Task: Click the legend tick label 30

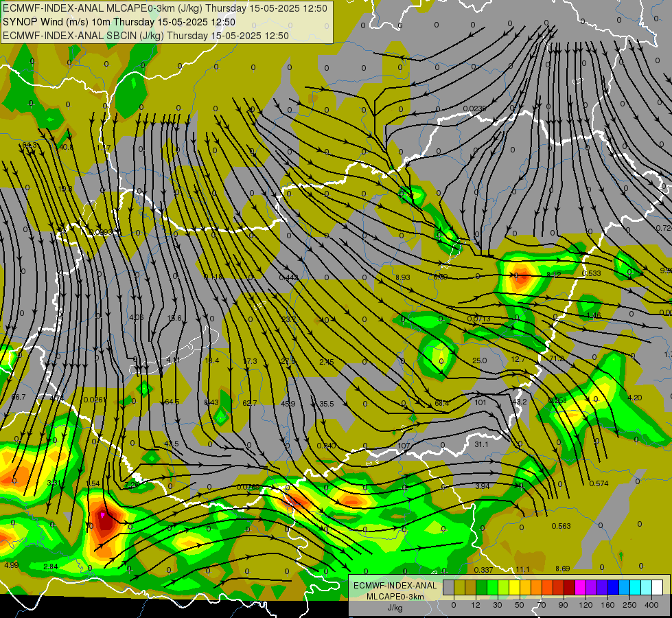Action: click(x=498, y=605)
